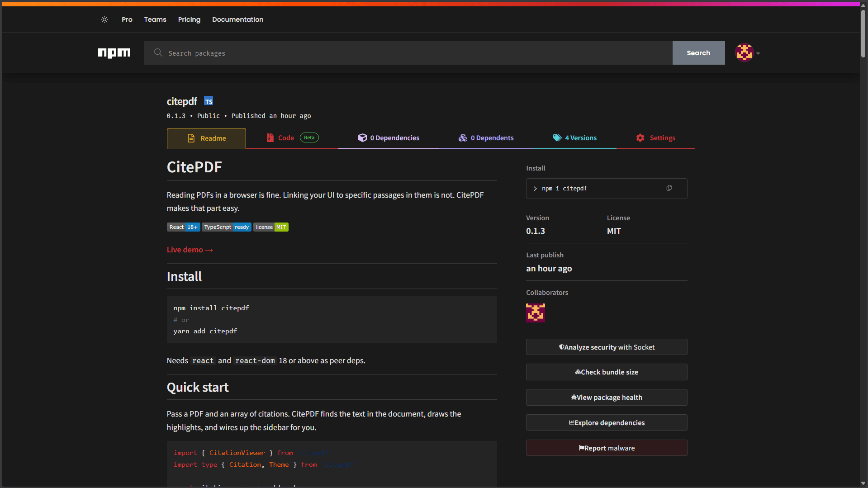Image resolution: width=868 pixels, height=488 pixels.
Task: Click the Search button
Action: [698, 53]
